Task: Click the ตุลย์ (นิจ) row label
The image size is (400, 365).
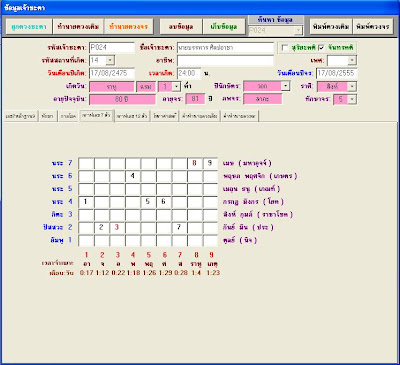Action: [240, 240]
